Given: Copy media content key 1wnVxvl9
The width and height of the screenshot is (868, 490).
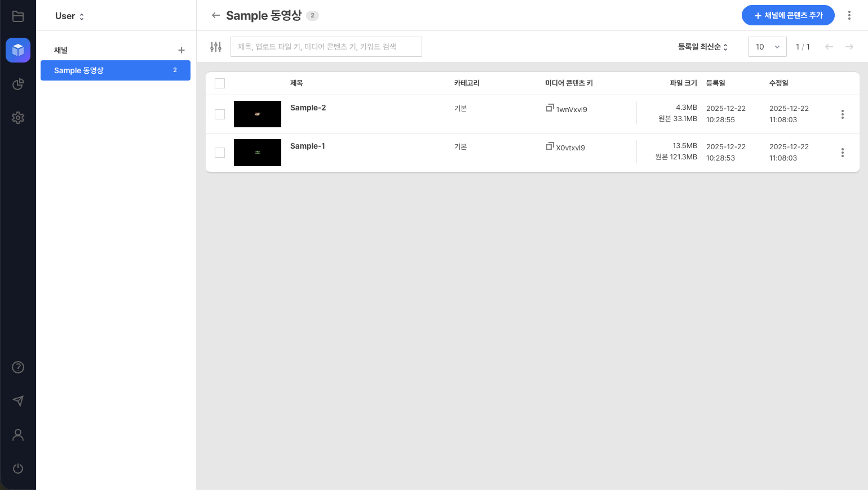Looking at the screenshot, I should pos(550,108).
